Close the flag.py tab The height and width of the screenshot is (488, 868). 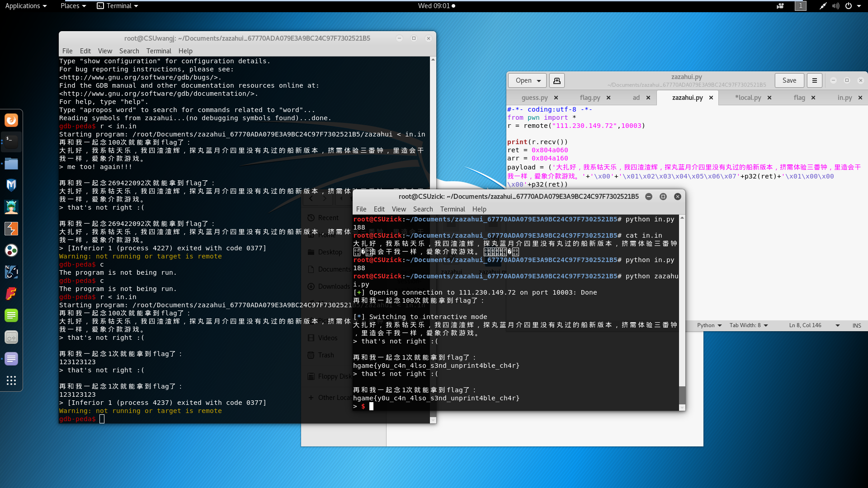[609, 98]
